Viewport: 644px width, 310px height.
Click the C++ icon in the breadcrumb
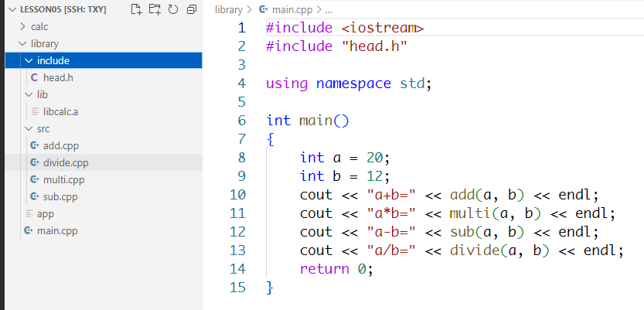[x=264, y=9]
